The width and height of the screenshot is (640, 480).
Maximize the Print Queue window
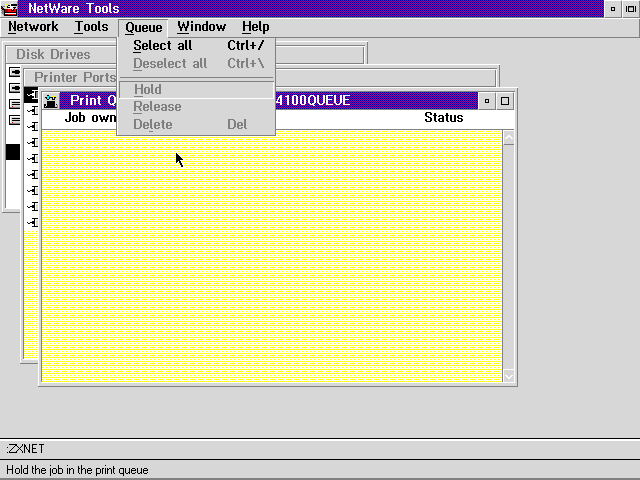(505, 101)
